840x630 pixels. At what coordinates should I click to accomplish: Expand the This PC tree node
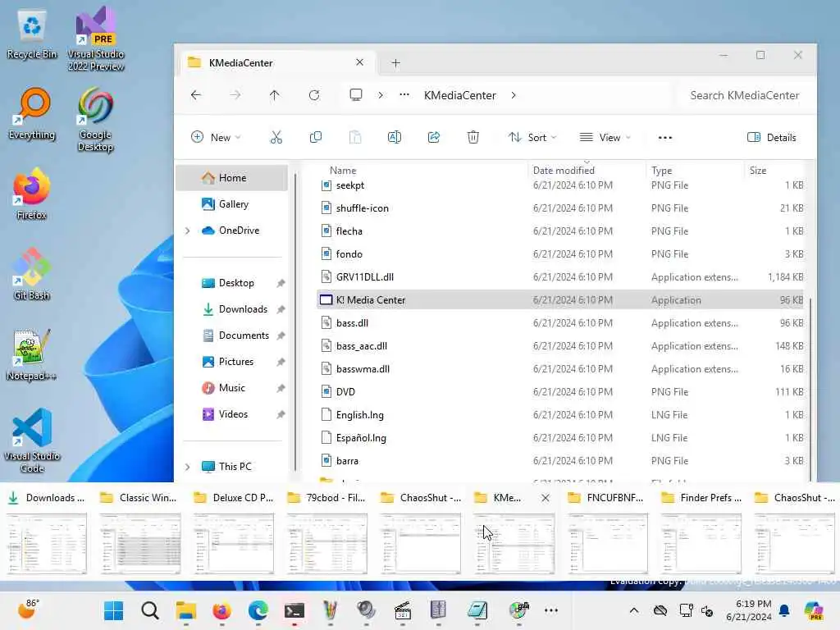tap(188, 467)
